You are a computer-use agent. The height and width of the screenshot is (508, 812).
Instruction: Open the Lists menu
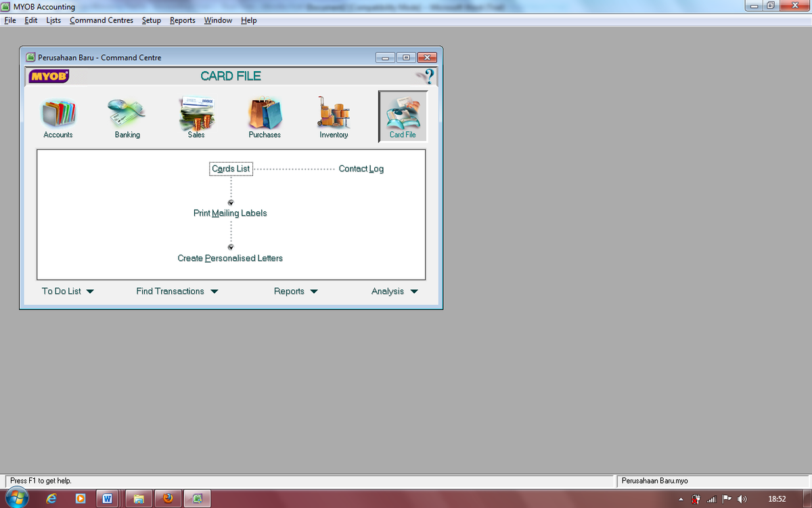[x=53, y=20]
